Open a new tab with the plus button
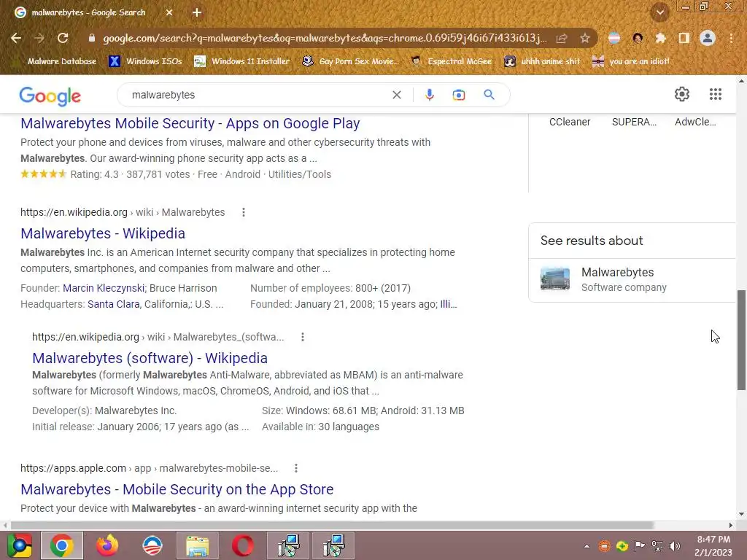The image size is (747, 560). 197,12
